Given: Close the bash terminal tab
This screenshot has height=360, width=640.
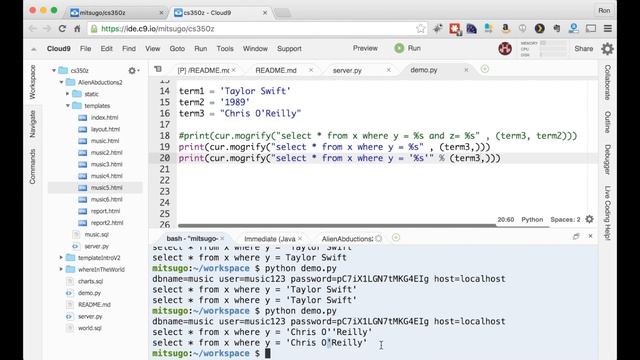Looking at the screenshot, I should click(x=222, y=238).
